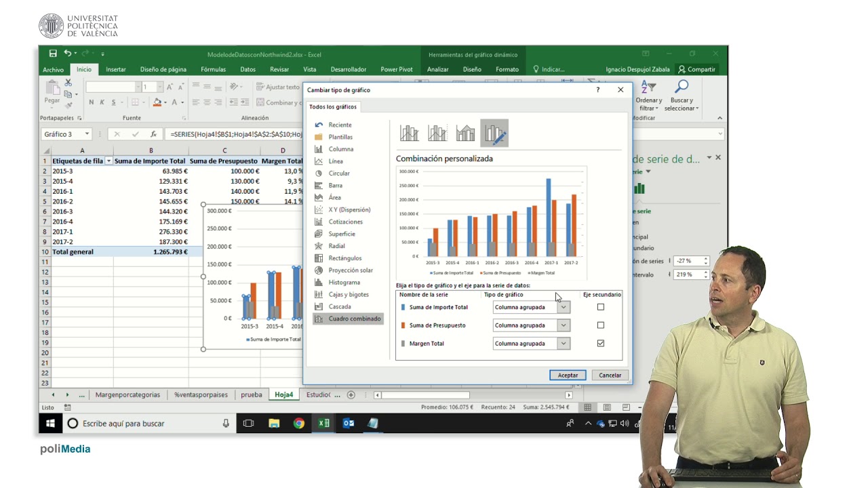The height and width of the screenshot is (488, 868).
Task: Switch to sheet tab prueba
Action: [x=251, y=394]
